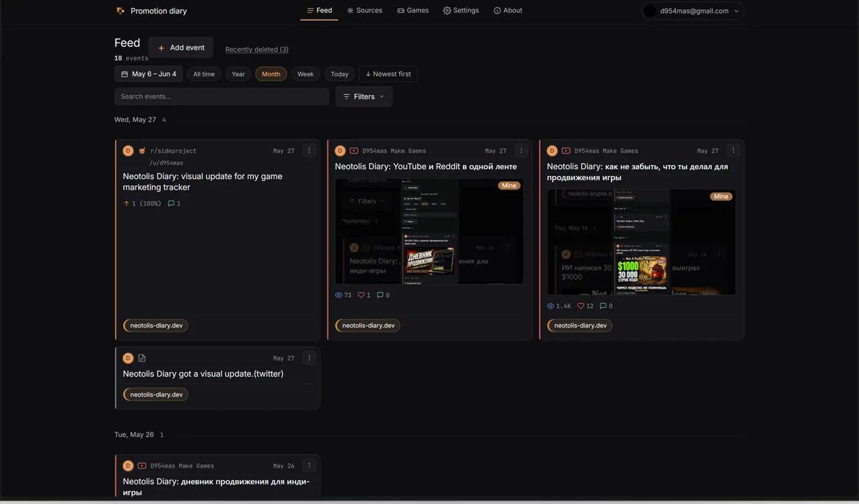Open the Games tab
The image size is (859, 504).
[x=413, y=10]
